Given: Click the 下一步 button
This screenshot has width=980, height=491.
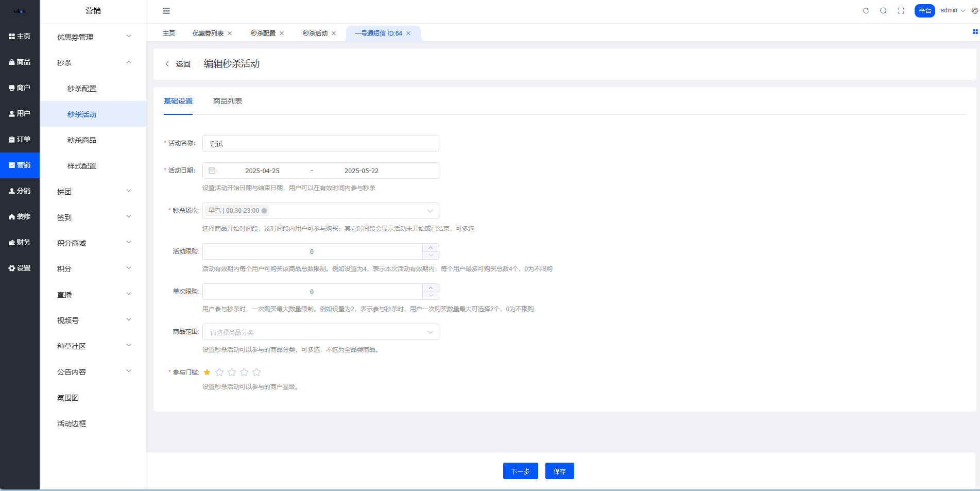Looking at the screenshot, I should [520, 471].
